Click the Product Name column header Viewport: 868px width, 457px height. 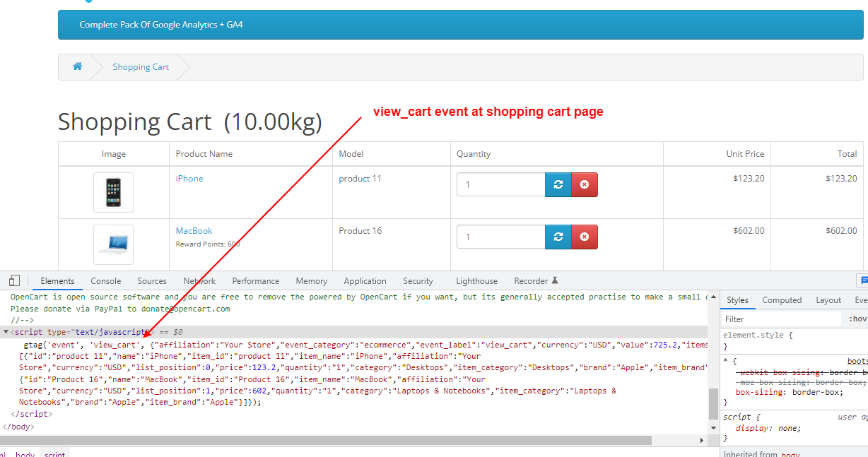point(204,154)
